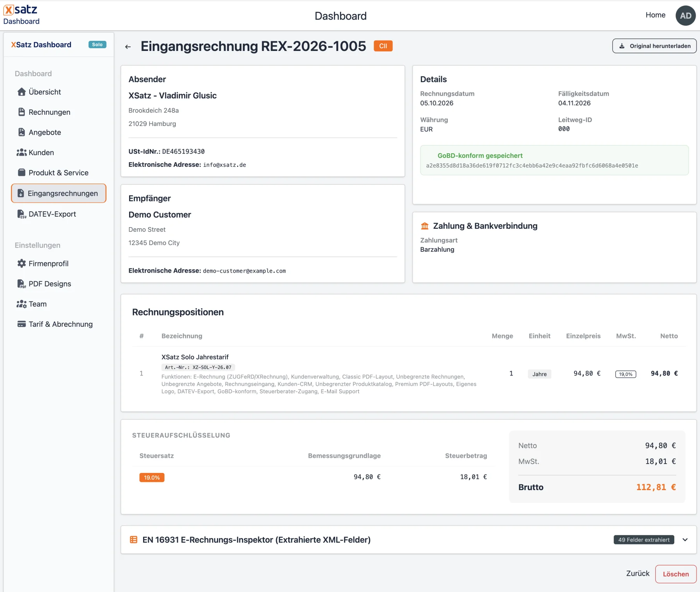Click the 49 Felder extrahiert badge
This screenshot has width=700, height=592.
644,540
